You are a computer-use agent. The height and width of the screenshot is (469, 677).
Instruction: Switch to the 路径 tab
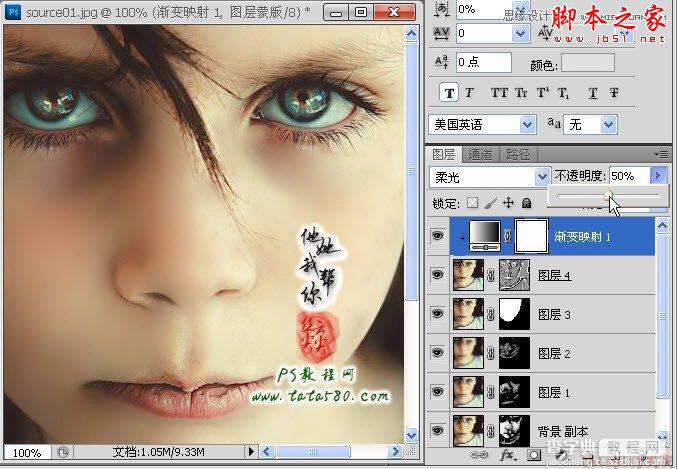pos(518,154)
